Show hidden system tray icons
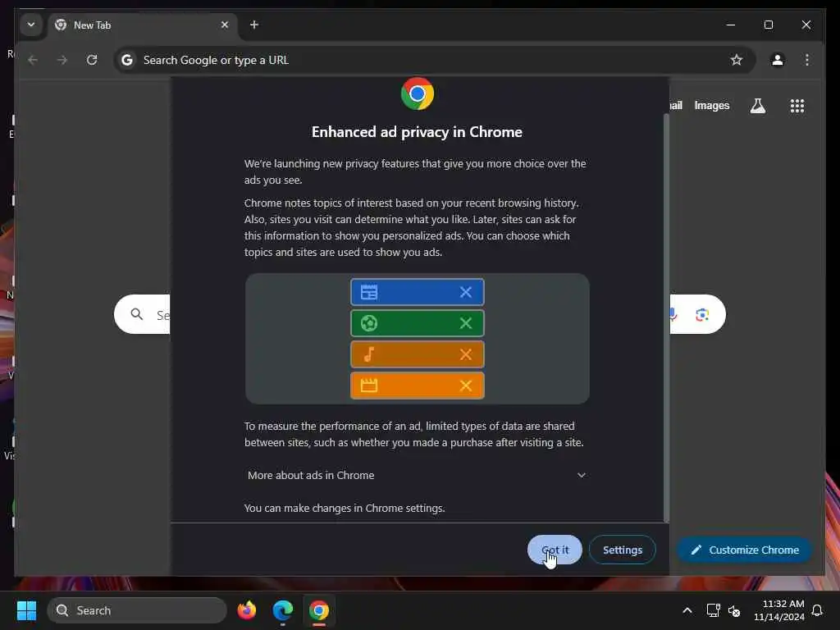Image resolution: width=840 pixels, height=630 pixels. [x=687, y=610]
